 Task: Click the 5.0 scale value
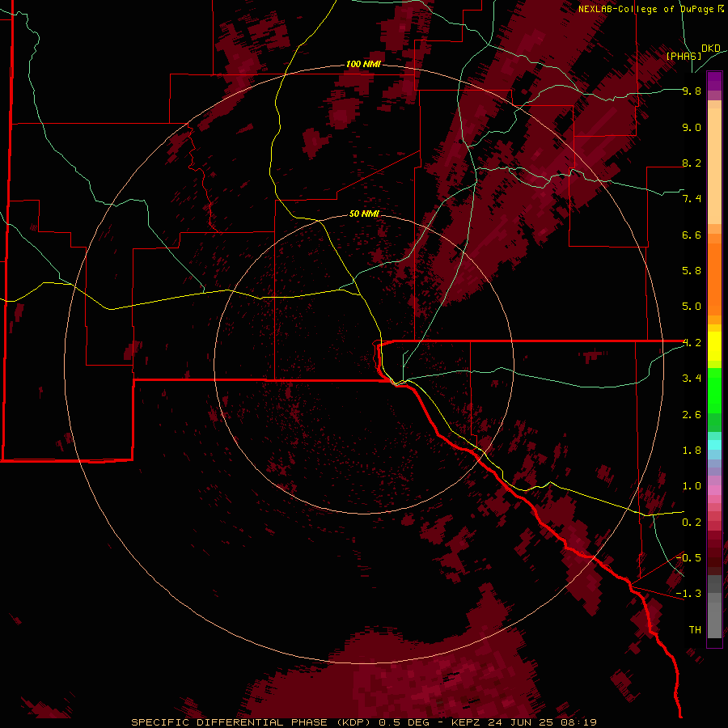(x=692, y=307)
